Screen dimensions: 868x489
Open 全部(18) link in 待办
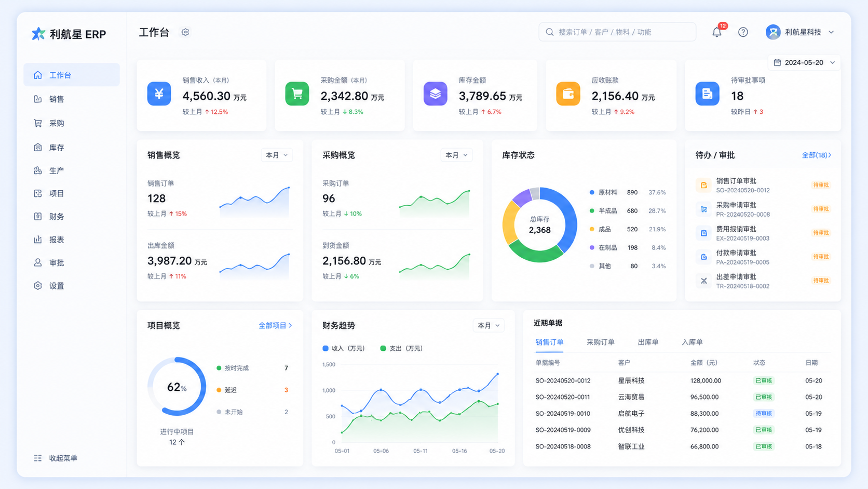point(816,155)
